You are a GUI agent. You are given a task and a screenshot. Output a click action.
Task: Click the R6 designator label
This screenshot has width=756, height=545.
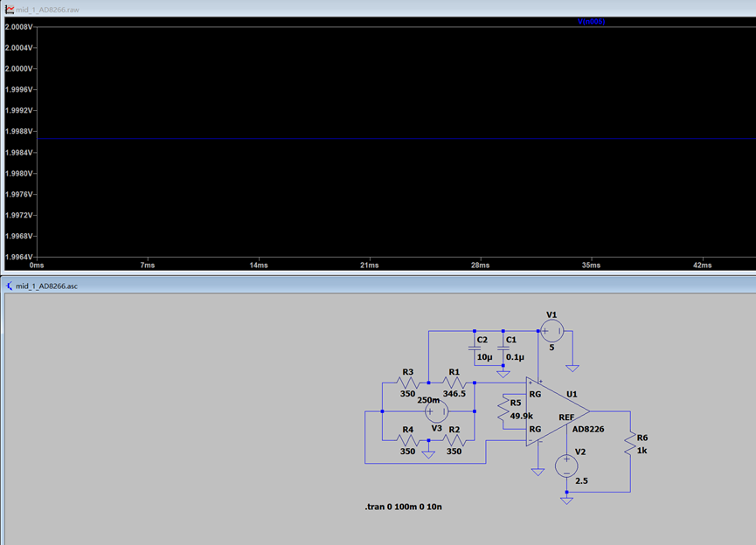pos(642,438)
